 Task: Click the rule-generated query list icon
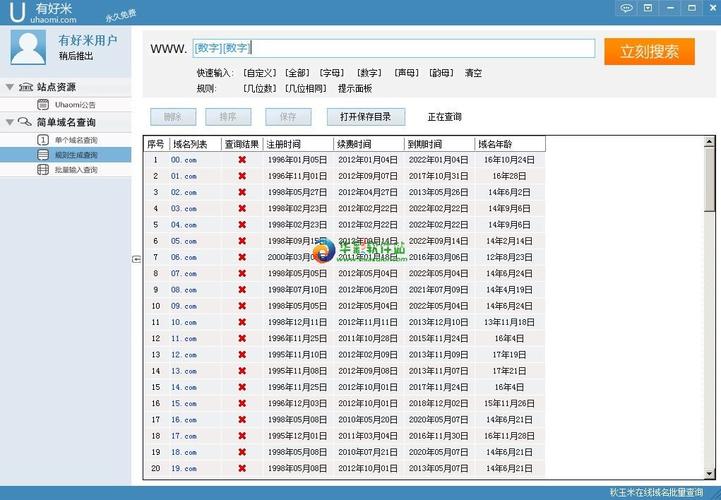(43, 155)
